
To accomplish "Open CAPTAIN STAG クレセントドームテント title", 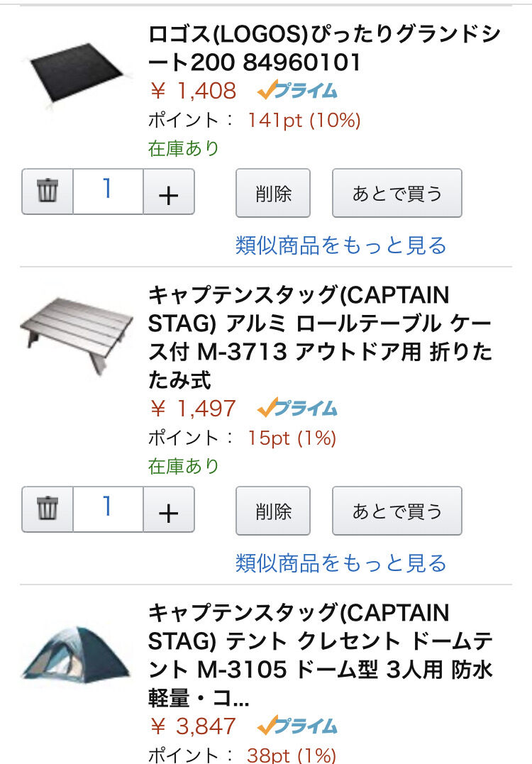I will (320, 655).
